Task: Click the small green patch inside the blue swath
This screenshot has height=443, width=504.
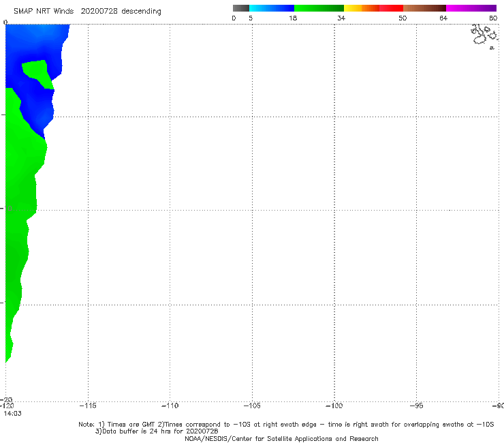Action: tap(37, 74)
